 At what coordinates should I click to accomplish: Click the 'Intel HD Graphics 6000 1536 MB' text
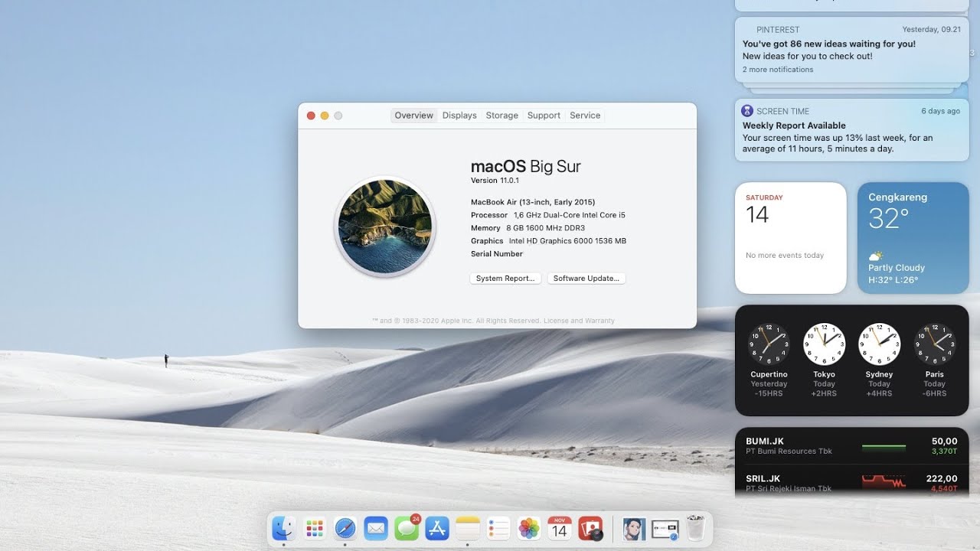click(567, 241)
